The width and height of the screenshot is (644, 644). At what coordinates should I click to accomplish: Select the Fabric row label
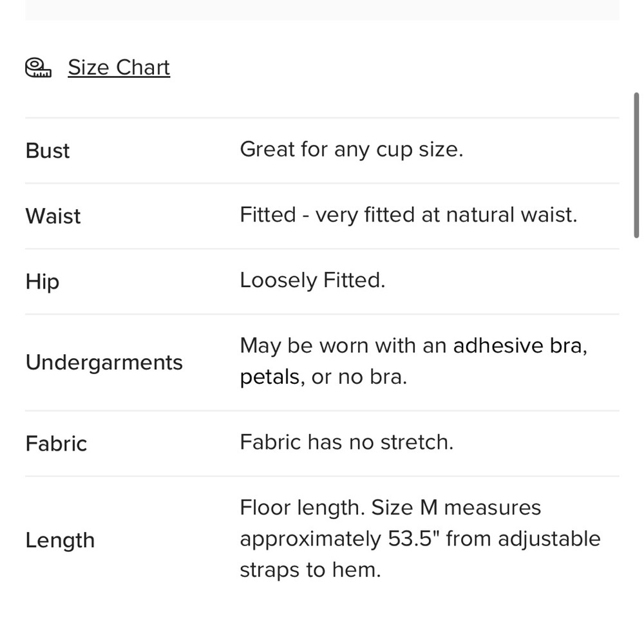pyautogui.click(x=56, y=444)
